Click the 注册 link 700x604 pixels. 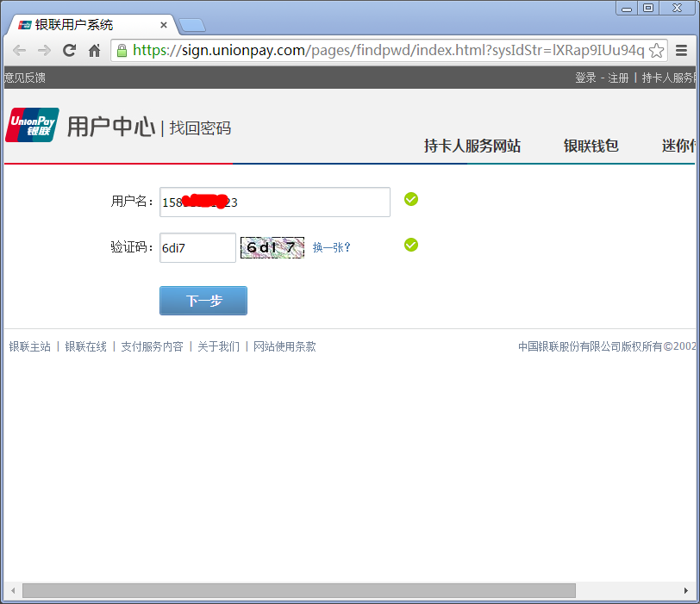[618, 78]
